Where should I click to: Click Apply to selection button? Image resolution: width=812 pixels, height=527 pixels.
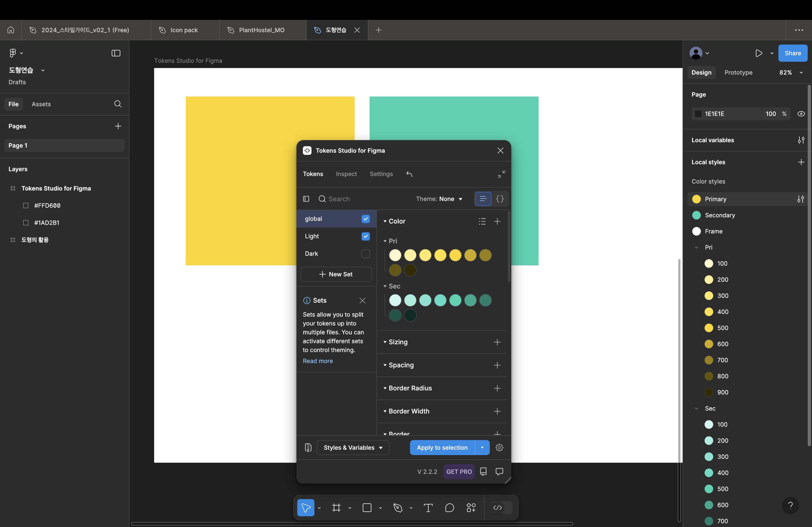(x=442, y=448)
